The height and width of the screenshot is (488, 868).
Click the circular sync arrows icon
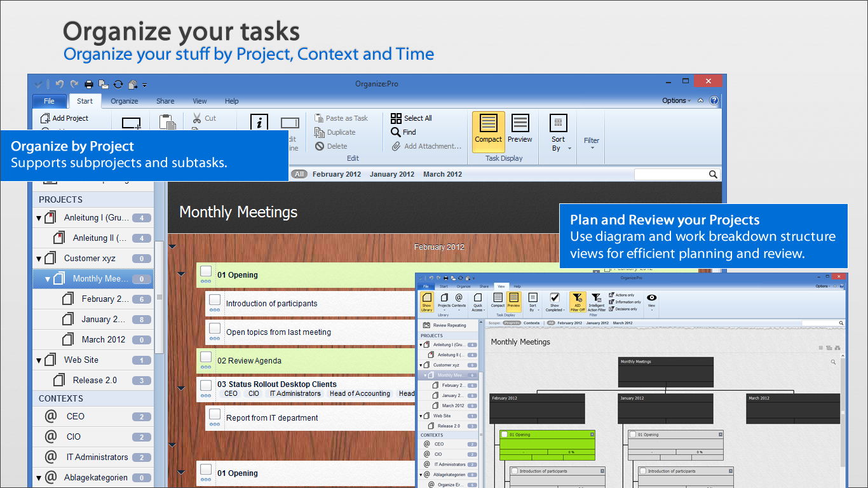click(118, 84)
